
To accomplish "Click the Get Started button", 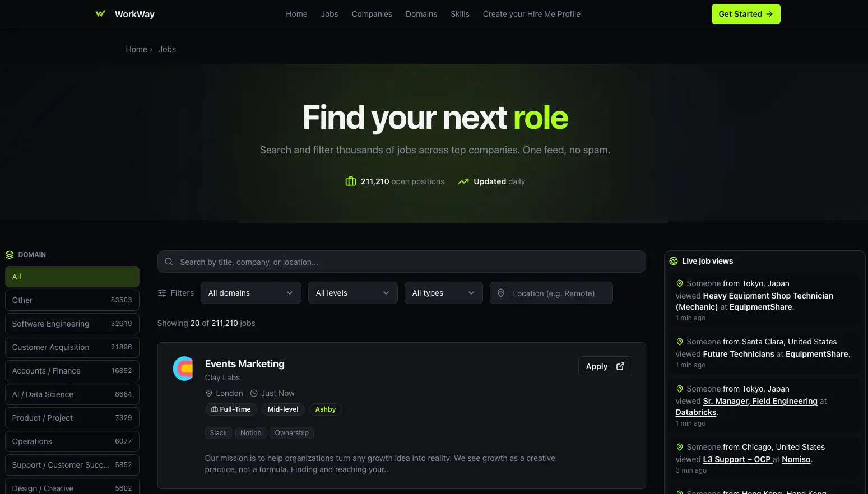I will click(746, 14).
